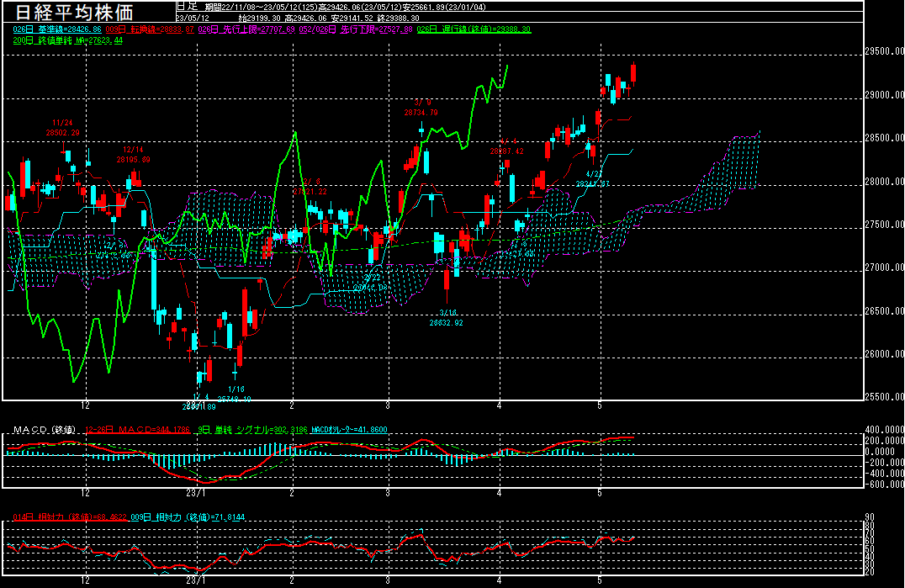The height and width of the screenshot is (588, 905).
Task: Click the 1/16 25748.10 low annotation
Action: point(235,395)
